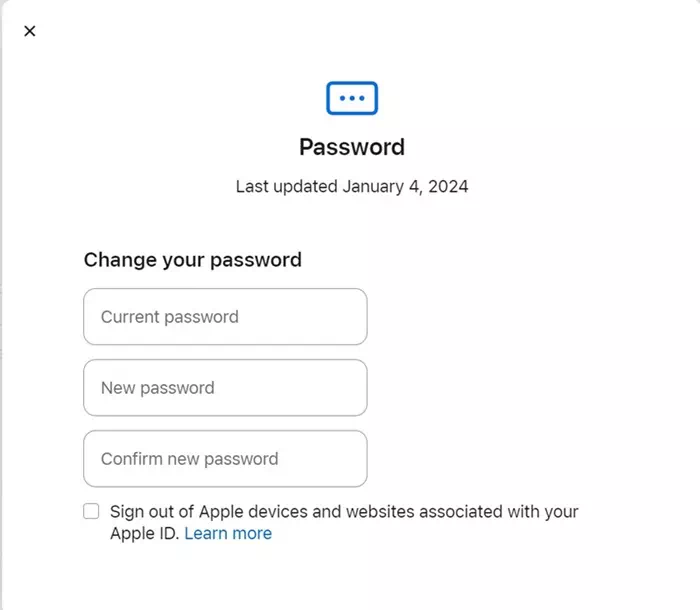Screen dimensions: 700x610
Task: Close the Password dialog with the X
Action: pyautogui.click(x=30, y=31)
